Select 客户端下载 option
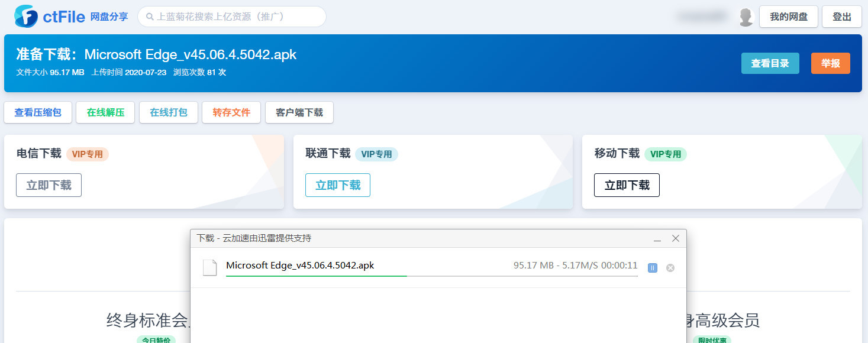Viewport: 868px width, 343px height. (x=299, y=112)
